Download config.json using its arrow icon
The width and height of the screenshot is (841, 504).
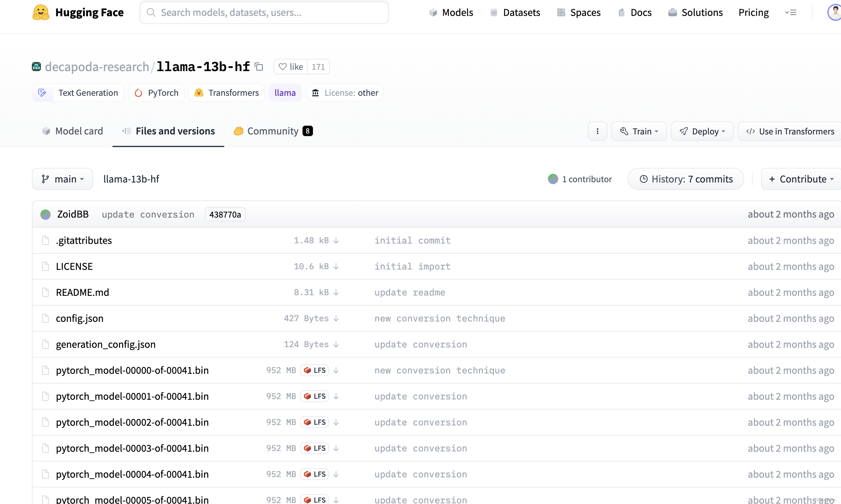(336, 318)
